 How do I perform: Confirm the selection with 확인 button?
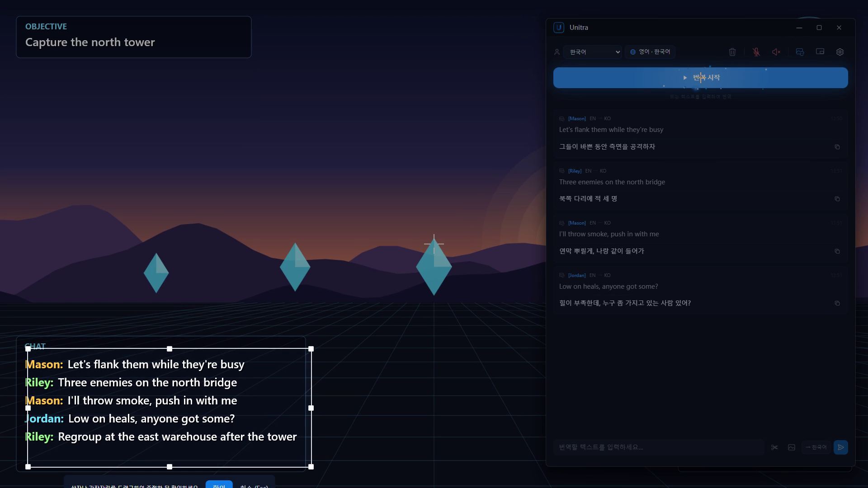(219, 484)
